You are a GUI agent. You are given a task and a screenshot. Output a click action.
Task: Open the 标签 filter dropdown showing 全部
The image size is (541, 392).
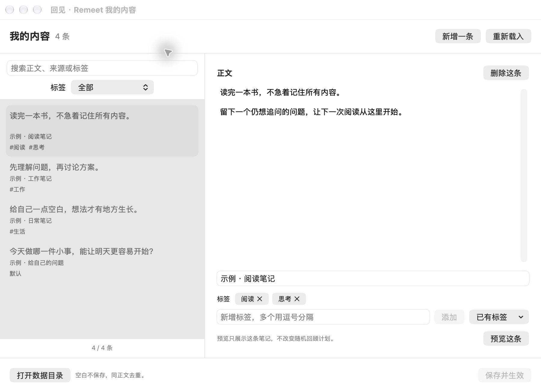click(x=112, y=87)
